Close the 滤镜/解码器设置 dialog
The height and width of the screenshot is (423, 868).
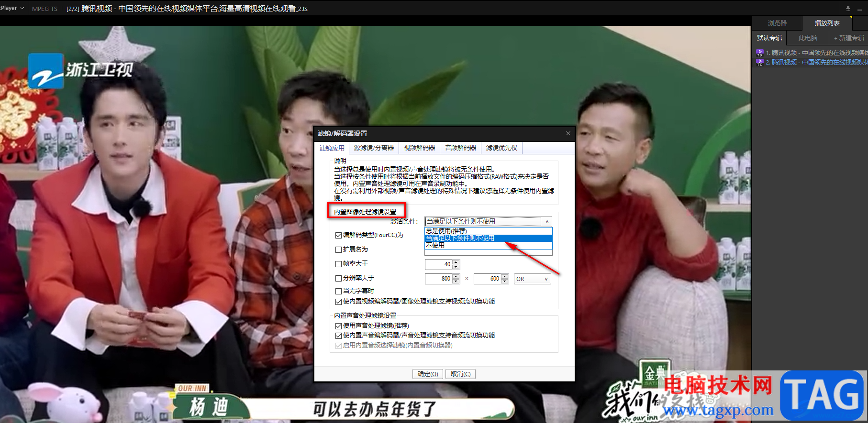click(568, 133)
